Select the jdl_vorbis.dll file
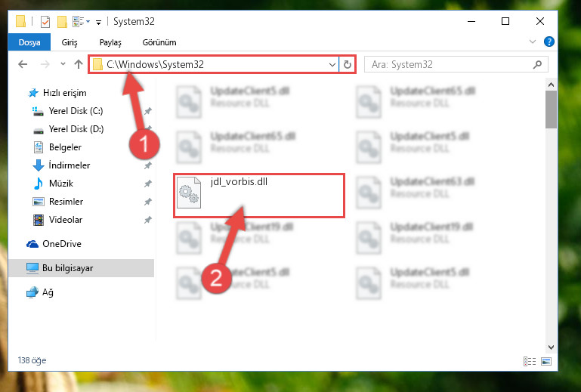Image resolution: width=581 pixels, height=392 pixels. point(258,196)
